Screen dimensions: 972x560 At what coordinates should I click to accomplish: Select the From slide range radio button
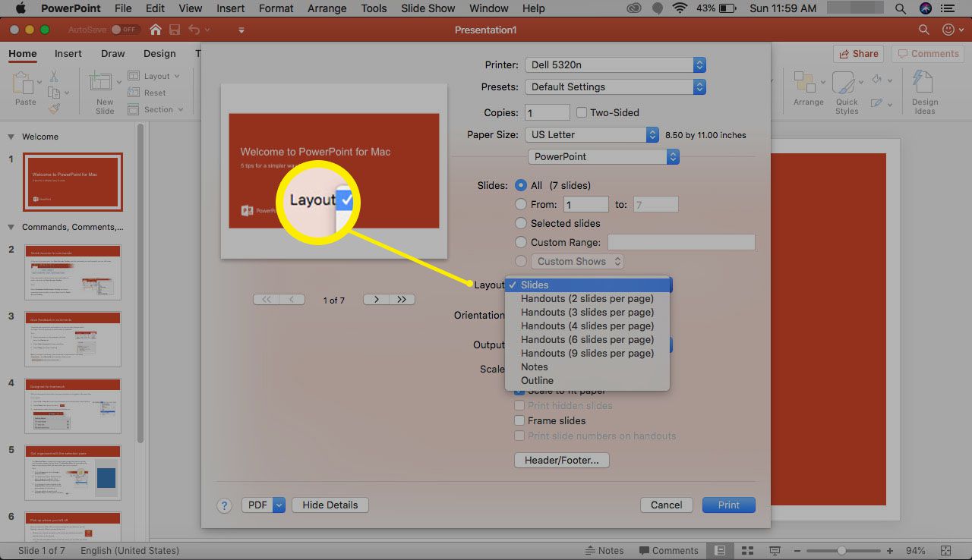pos(521,204)
